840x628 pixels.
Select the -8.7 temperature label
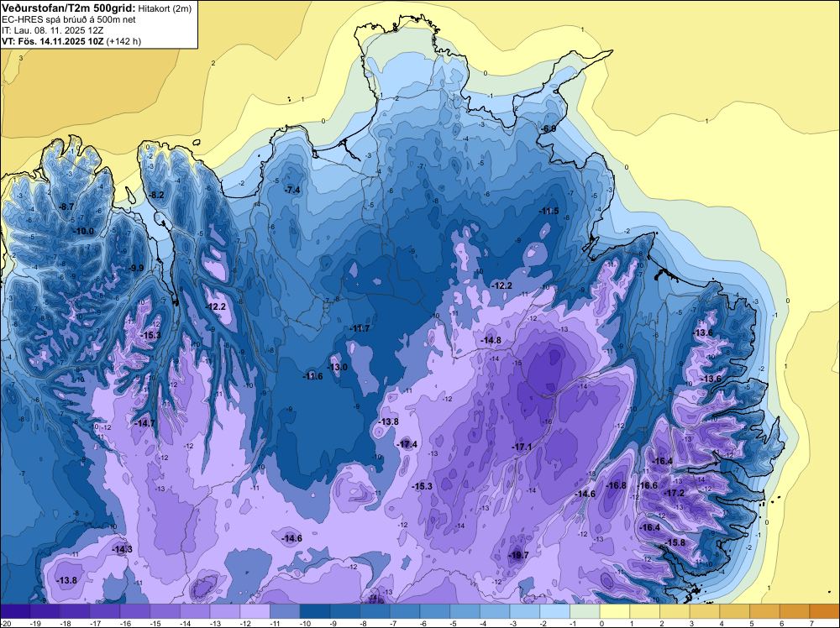click(x=66, y=207)
